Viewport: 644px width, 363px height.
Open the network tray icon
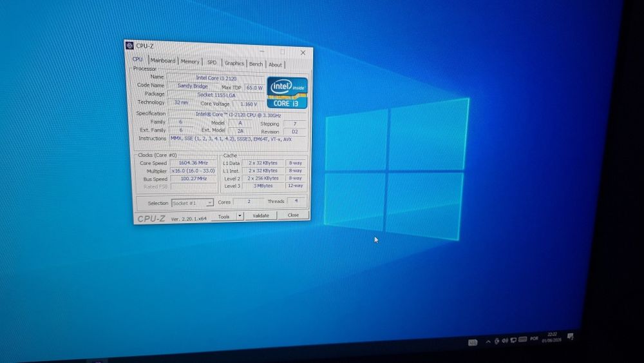click(513, 340)
